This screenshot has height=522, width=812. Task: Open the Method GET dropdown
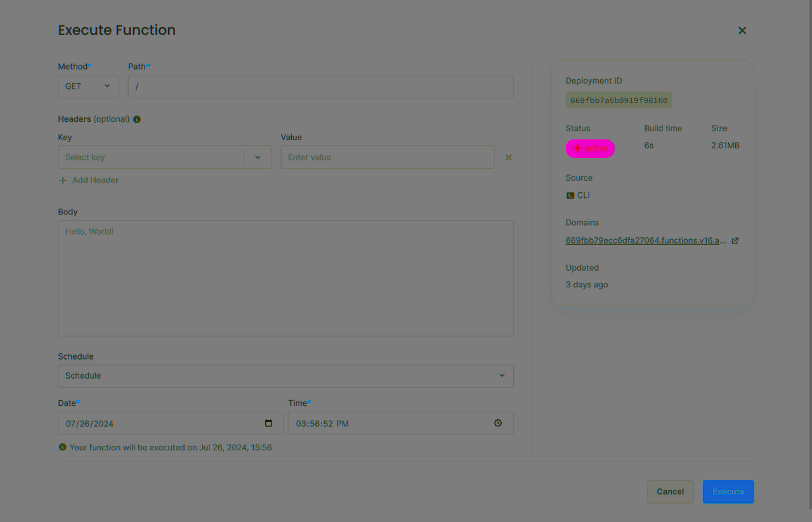88,86
